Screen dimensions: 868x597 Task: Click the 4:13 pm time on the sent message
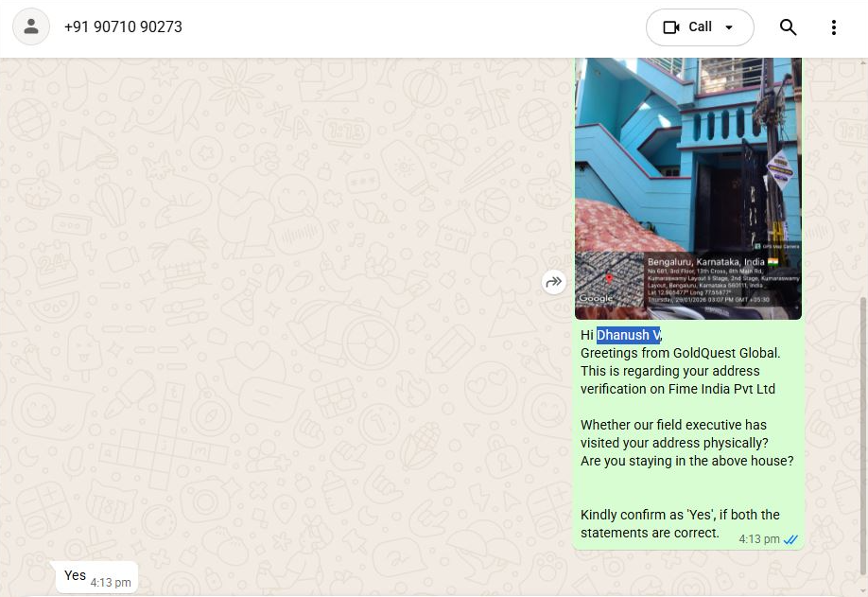coord(759,539)
